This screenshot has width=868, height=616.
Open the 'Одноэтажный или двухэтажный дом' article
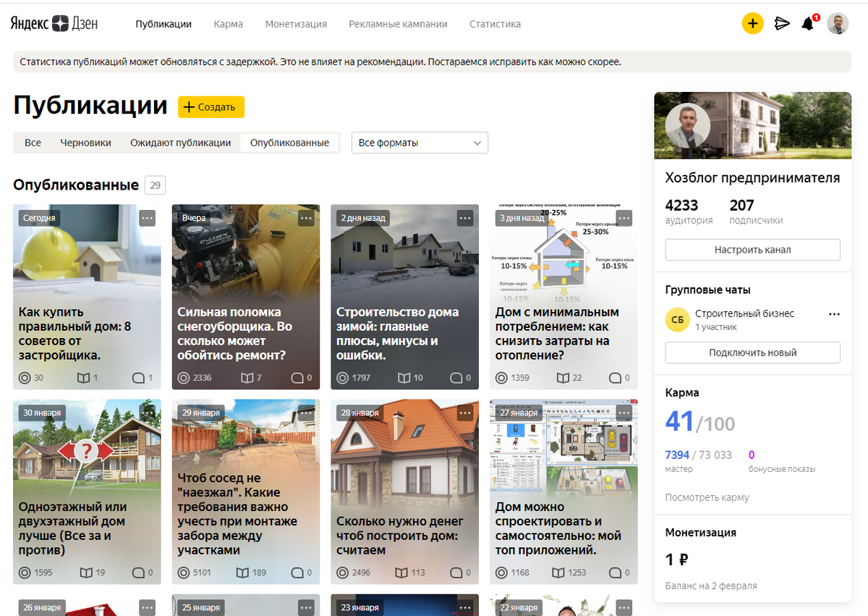point(87,491)
